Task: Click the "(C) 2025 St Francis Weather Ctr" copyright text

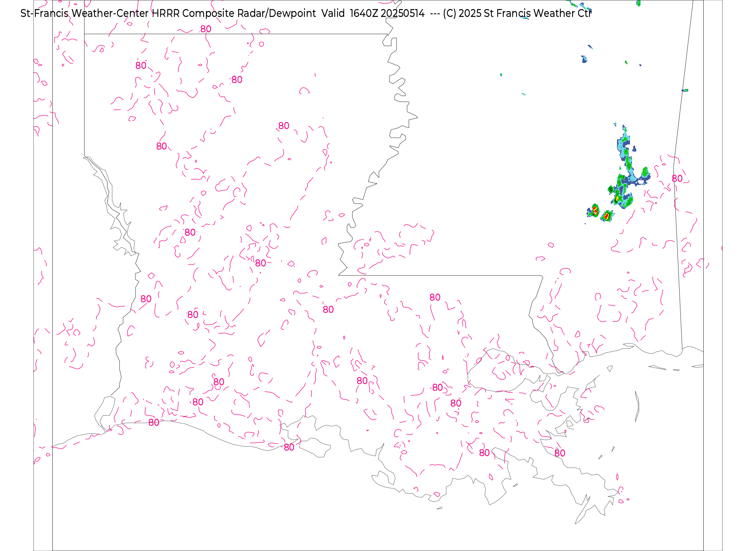Action: [x=517, y=13]
